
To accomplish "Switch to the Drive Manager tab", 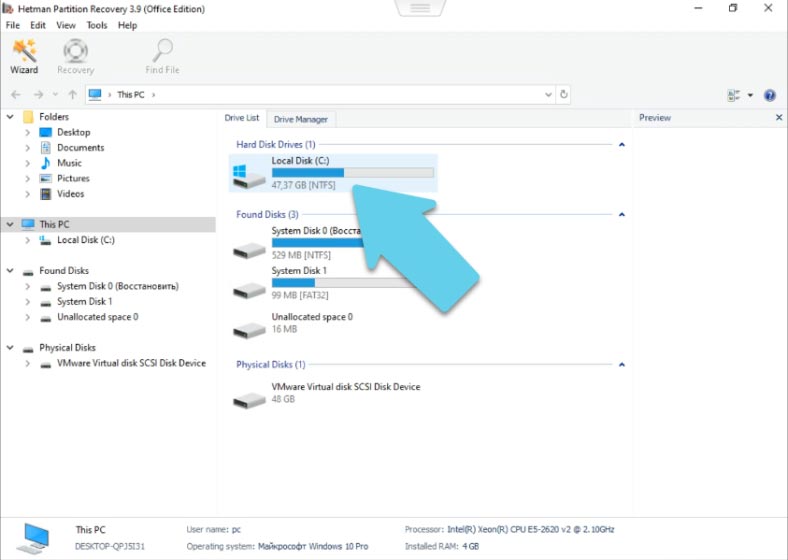I will 301,119.
